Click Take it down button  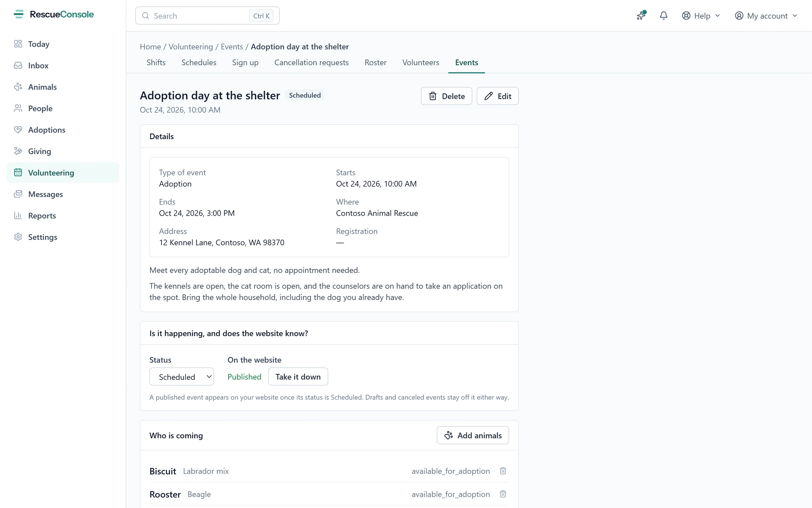click(x=298, y=377)
